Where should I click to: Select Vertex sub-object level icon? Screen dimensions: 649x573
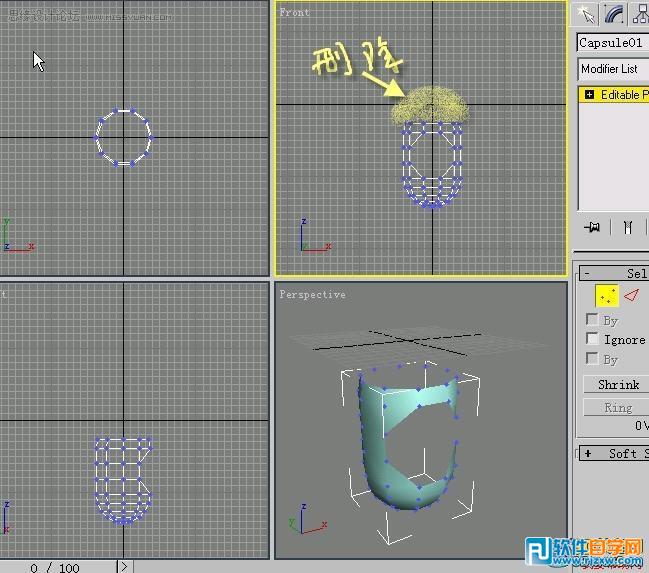[x=607, y=296]
